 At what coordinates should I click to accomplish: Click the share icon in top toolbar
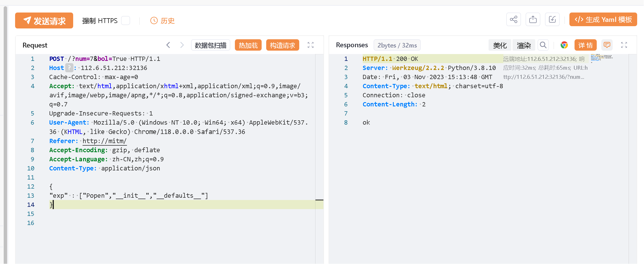click(513, 20)
